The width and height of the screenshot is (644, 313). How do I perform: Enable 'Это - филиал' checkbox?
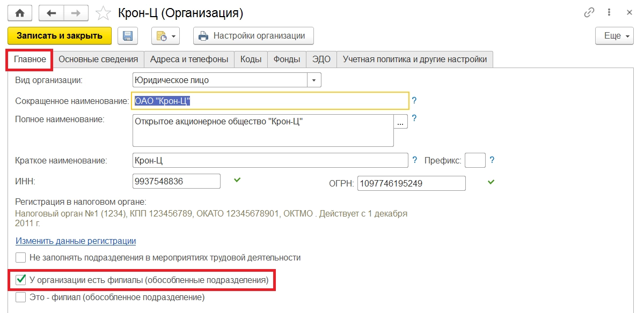click(21, 297)
